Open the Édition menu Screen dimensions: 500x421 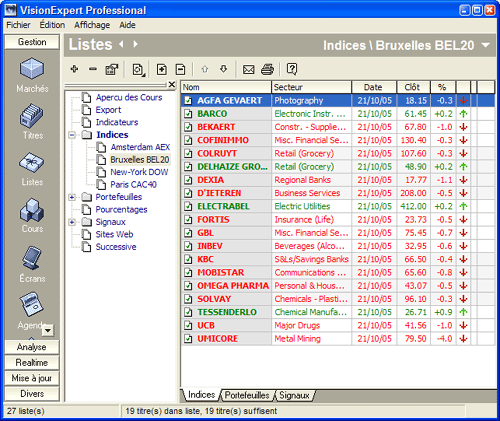52,25
